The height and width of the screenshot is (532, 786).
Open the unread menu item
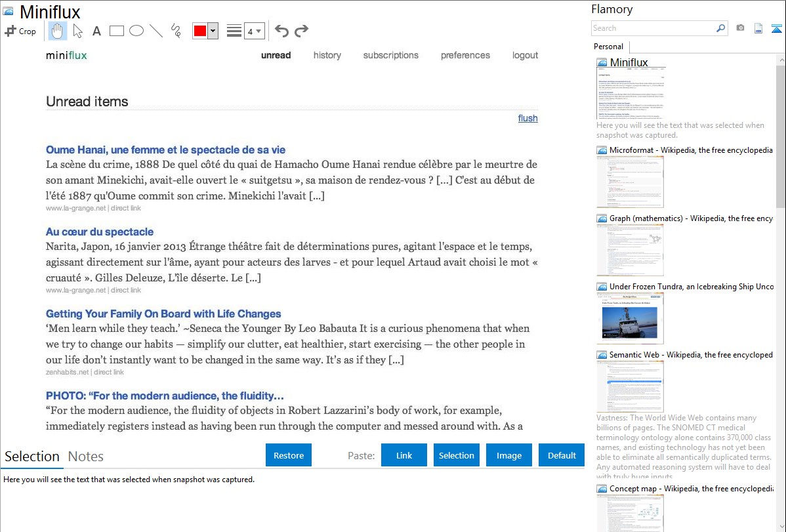click(276, 55)
